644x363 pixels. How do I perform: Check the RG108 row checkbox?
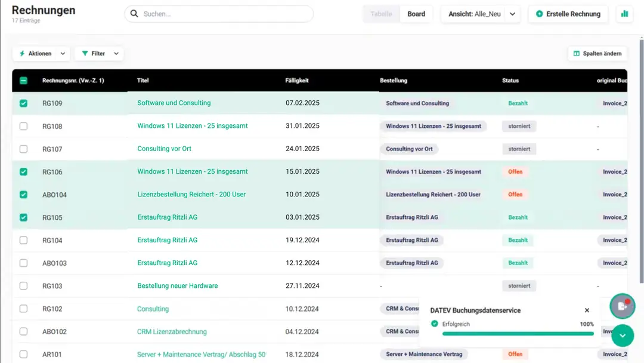pos(23,126)
